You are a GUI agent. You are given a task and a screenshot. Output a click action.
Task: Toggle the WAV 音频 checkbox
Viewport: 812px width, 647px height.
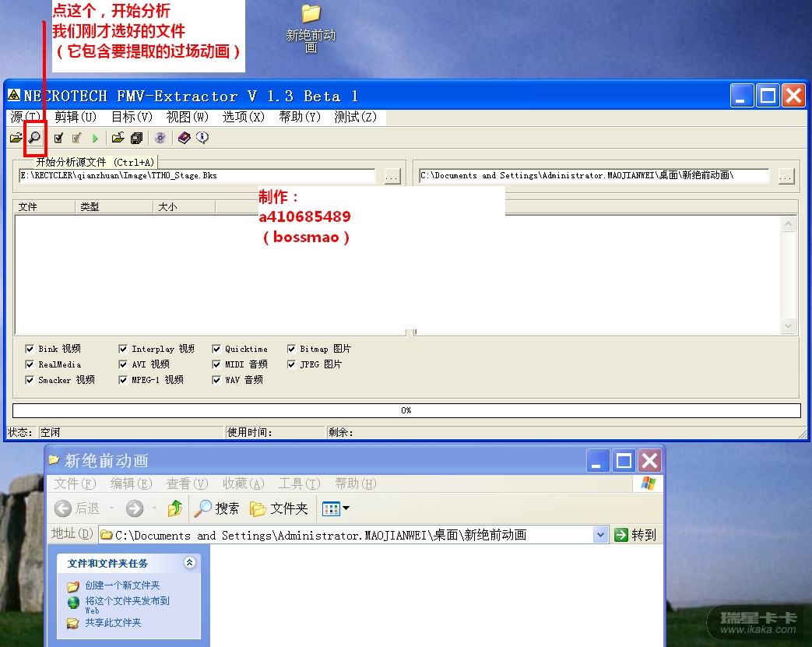(x=216, y=380)
